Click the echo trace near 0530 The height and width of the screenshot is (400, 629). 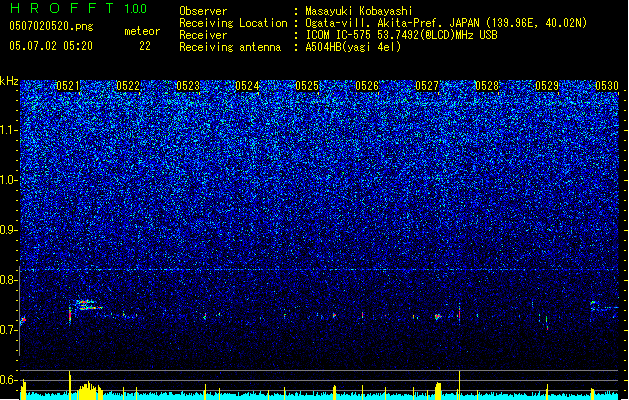604,307
